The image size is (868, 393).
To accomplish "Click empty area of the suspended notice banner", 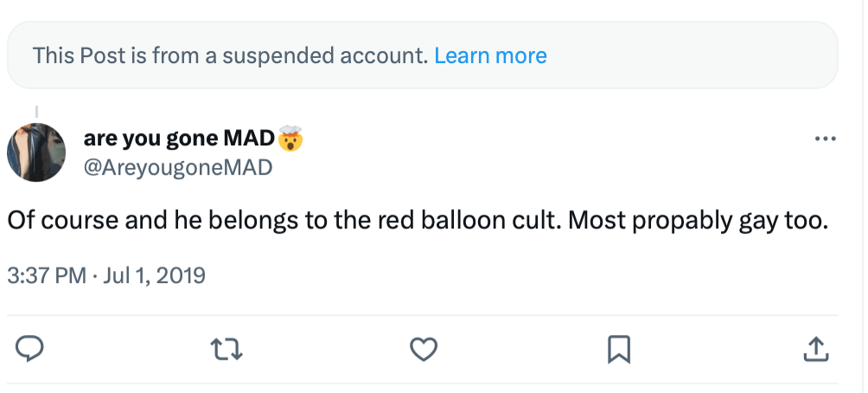I will 692,56.
